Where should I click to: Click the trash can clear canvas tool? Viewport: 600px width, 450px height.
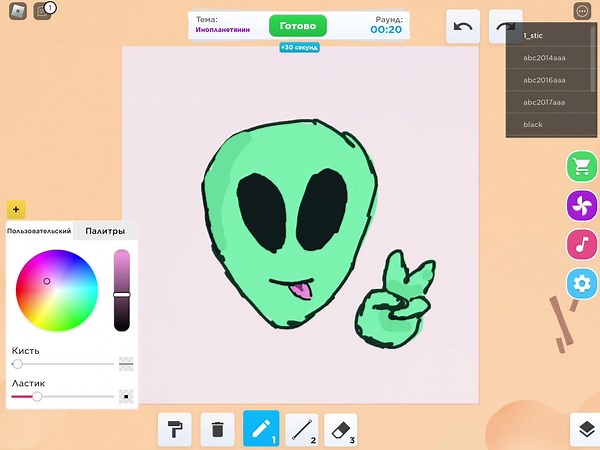click(217, 429)
